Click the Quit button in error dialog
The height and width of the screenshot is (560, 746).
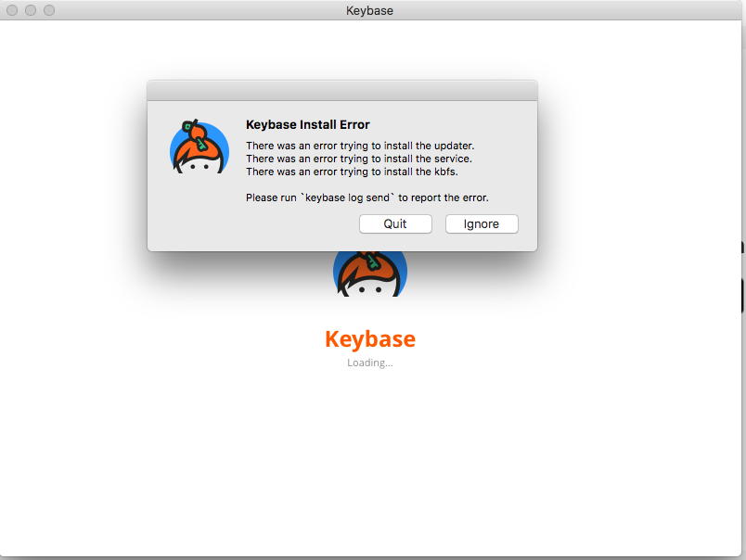tap(395, 223)
